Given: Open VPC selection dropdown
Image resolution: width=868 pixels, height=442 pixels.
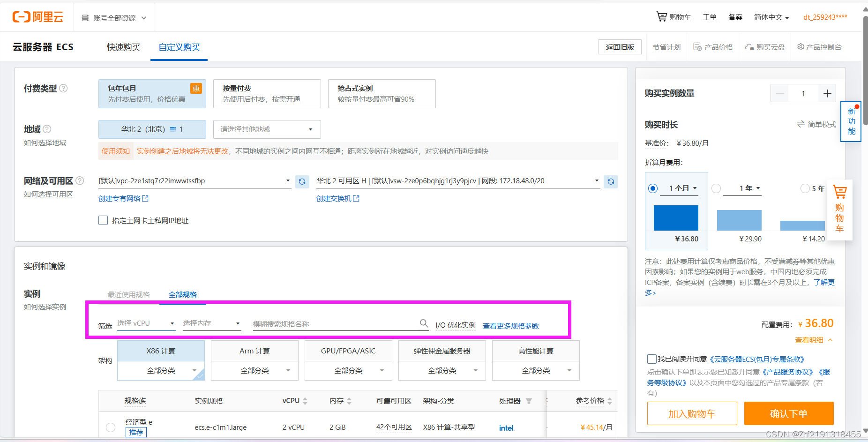Looking at the screenshot, I should [195, 181].
